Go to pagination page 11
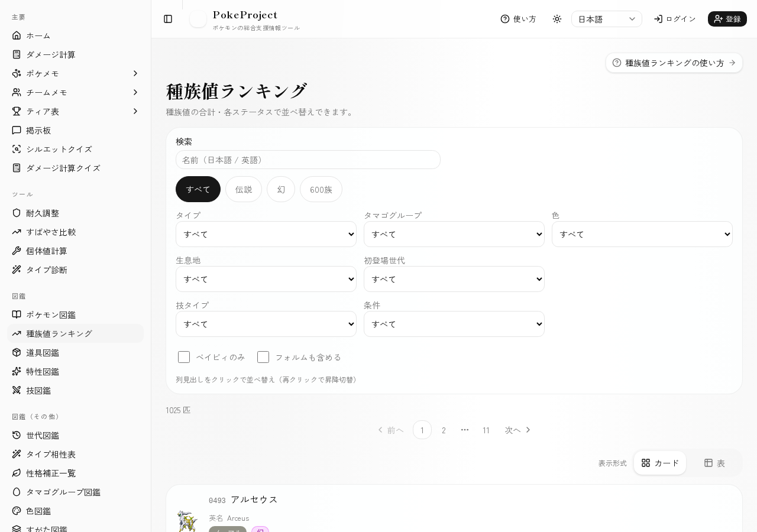 click(486, 430)
